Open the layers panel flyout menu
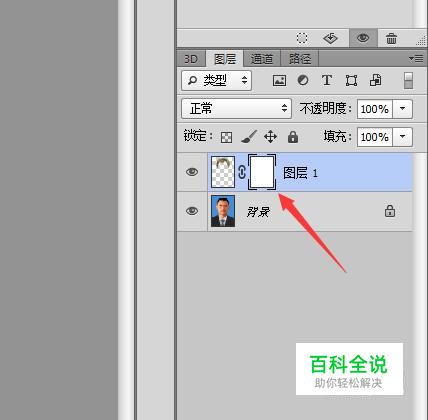This screenshot has height=420, width=428. coord(416,59)
